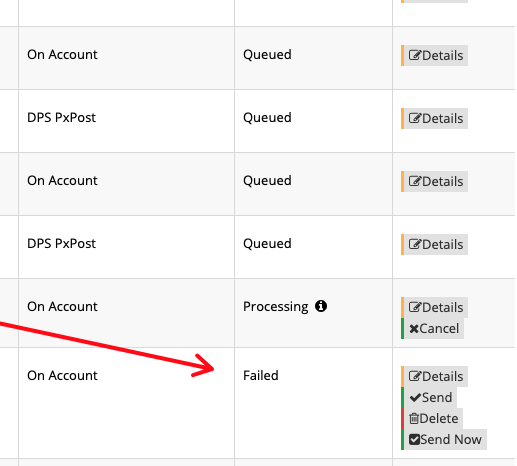Click the checked-box icon on Send Now
The image size is (517, 466).
(x=414, y=439)
